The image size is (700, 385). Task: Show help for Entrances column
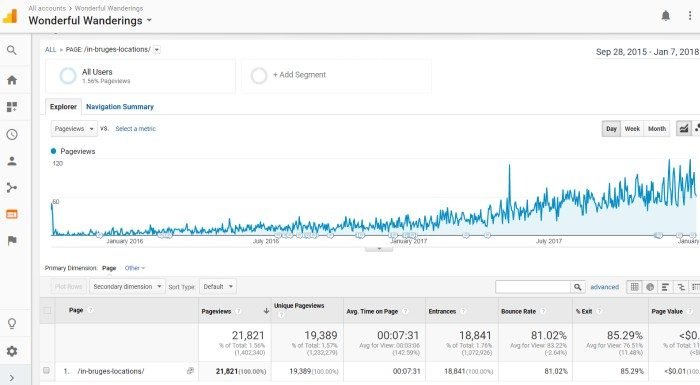[x=463, y=311]
